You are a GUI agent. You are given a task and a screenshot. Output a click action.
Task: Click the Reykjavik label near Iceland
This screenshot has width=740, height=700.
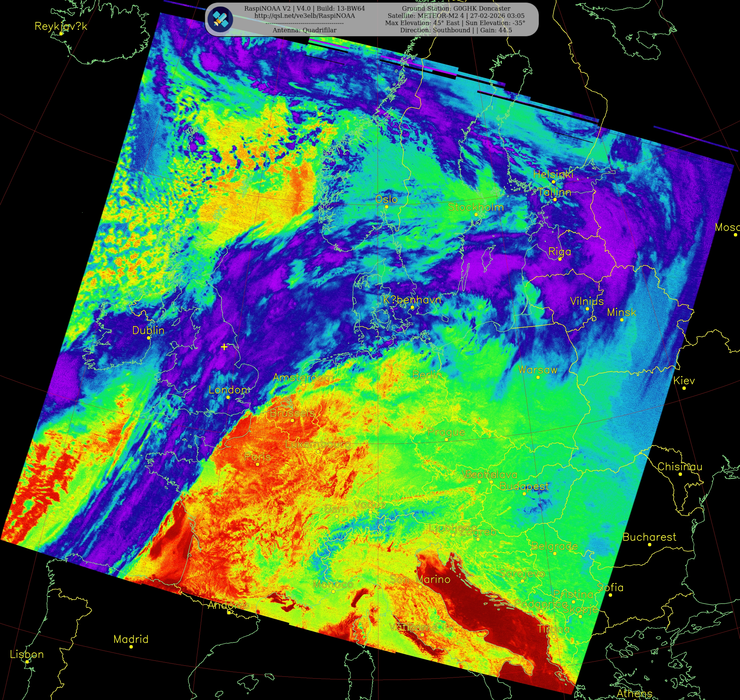pyautogui.click(x=61, y=26)
